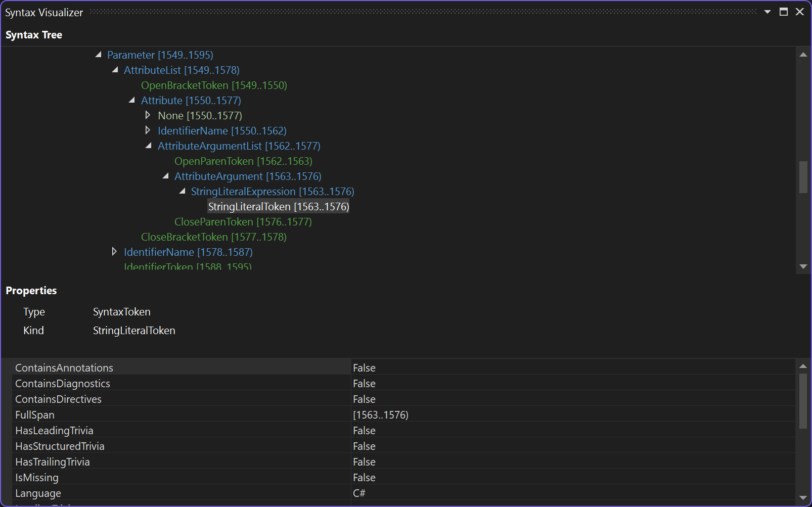The image size is (812, 507).
Task: Open the Syntax Visualizer window position dropdown
Action: pos(768,11)
